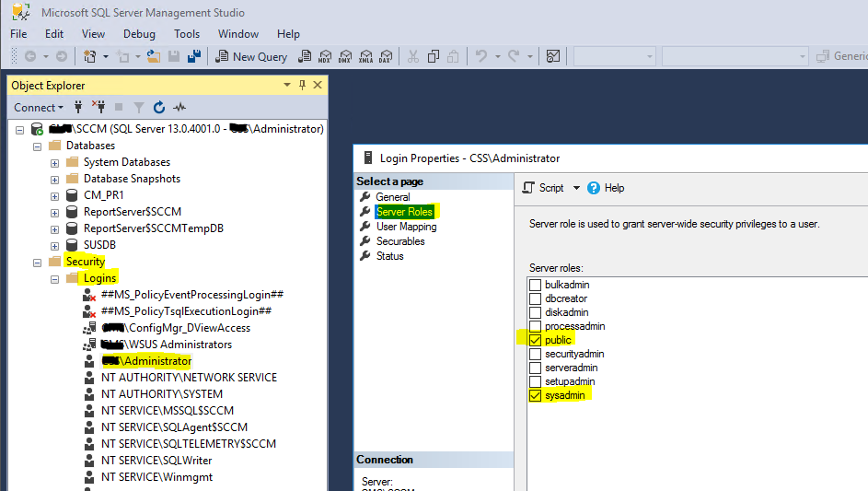Click the Database Engine Query icon
Image resolution: width=868 pixels, height=491 pixels.
click(305, 56)
